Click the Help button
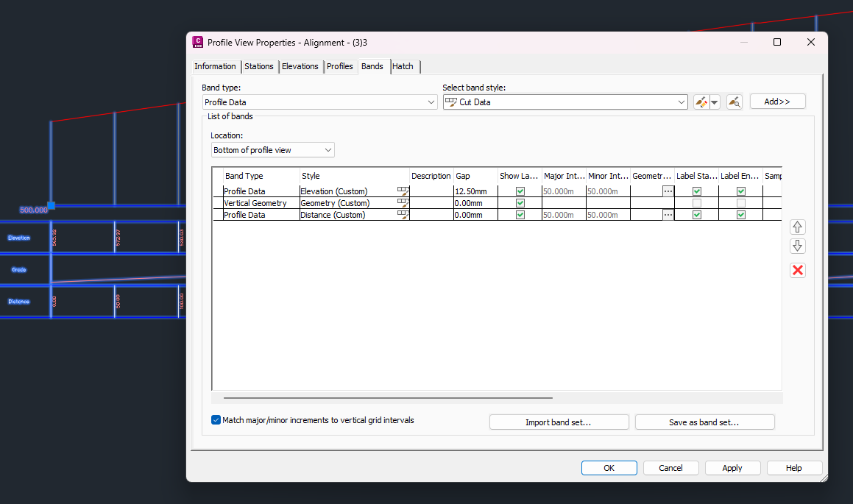 coord(793,468)
